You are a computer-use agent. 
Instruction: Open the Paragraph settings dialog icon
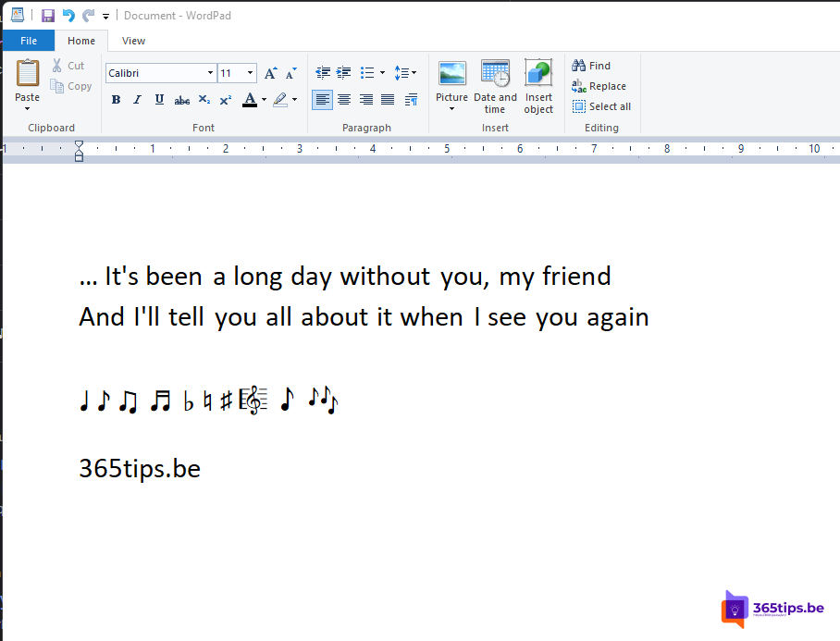point(411,100)
